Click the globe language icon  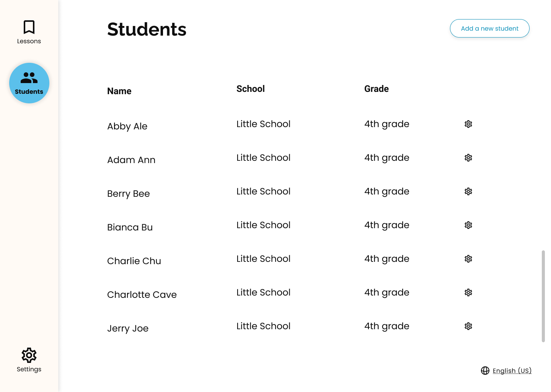(x=485, y=371)
